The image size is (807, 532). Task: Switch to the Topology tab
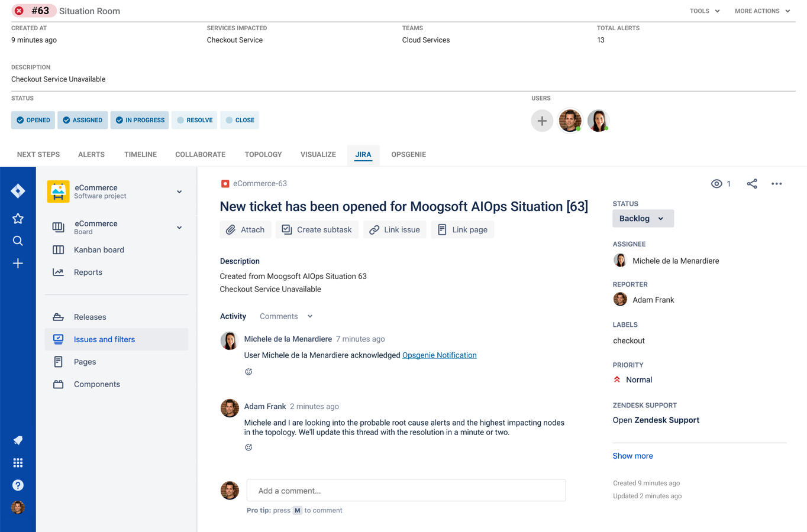click(263, 155)
